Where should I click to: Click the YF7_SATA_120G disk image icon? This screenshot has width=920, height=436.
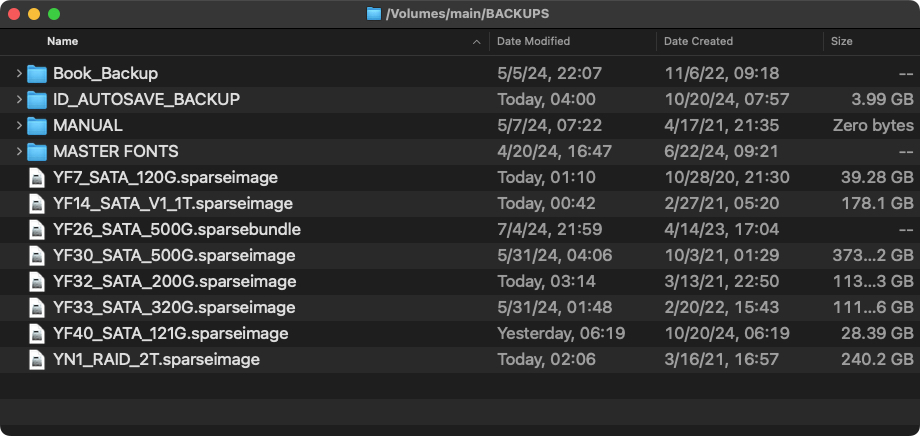click(37, 177)
